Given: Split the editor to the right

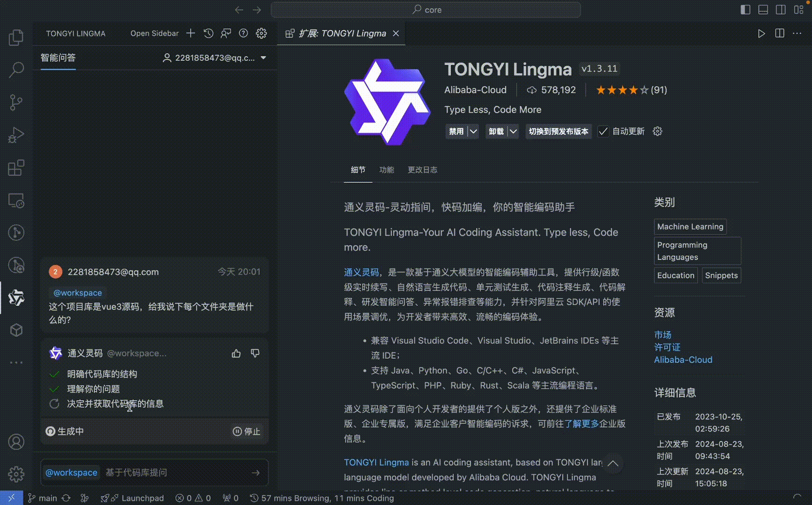Looking at the screenshot, I should pos(780,33).
